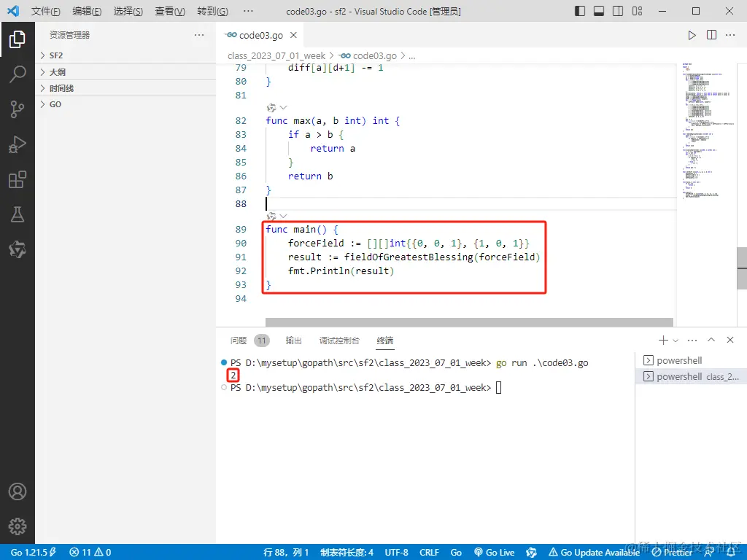Open the 编辑(E) menu
747x560 pixels.
(87, 12)
